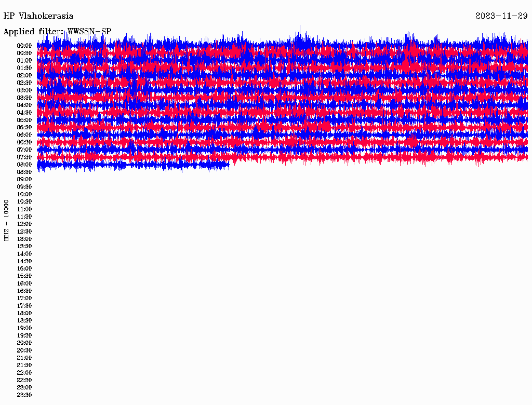Click the Applied filter WWSSN-SP text
Viewport: 532px width, 405px height.
[x=57, y=32]
